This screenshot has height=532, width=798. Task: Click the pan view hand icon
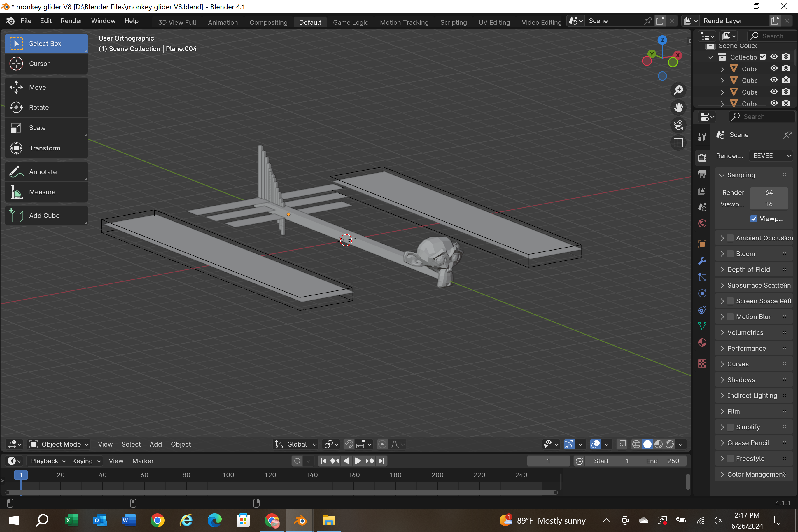[x=678, y=108]
